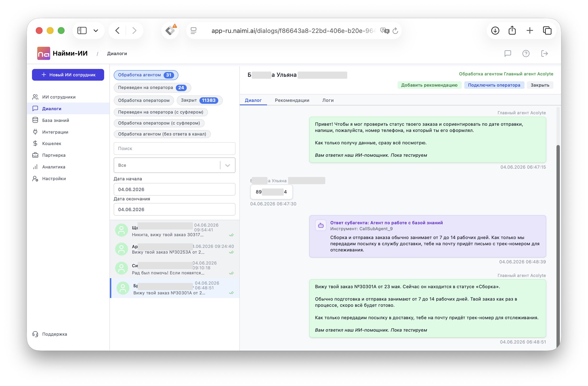Open dialog previewing 'Вижу твой заказ №30253А'

click(174, 249)
